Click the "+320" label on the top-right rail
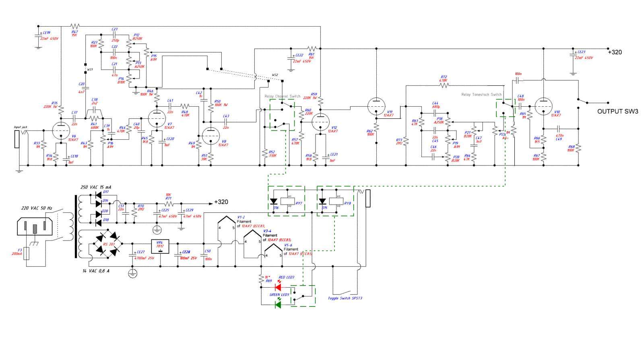 coord(615,52)
